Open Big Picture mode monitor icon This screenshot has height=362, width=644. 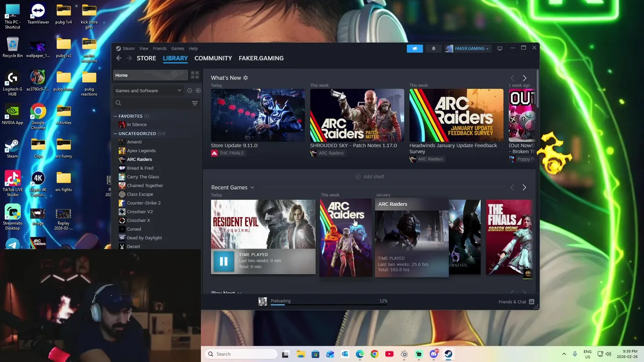tap(500, 48)
